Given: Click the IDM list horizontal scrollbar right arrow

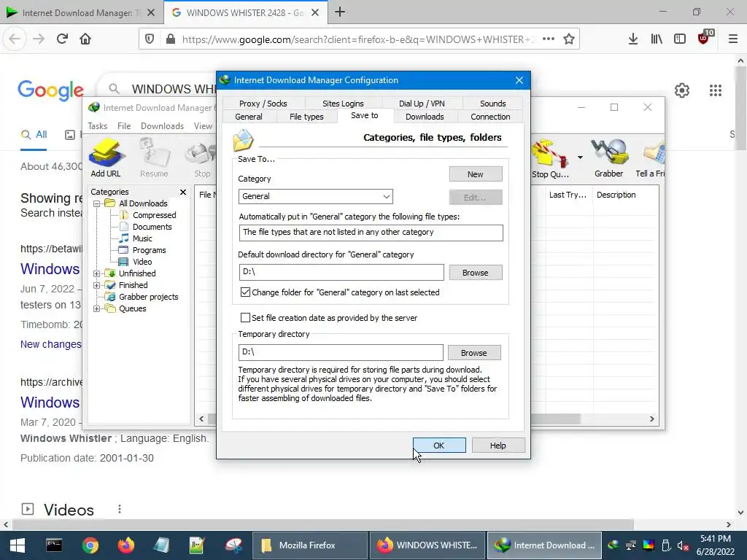Looking at the screenshot, I should (x=651, y=419).
